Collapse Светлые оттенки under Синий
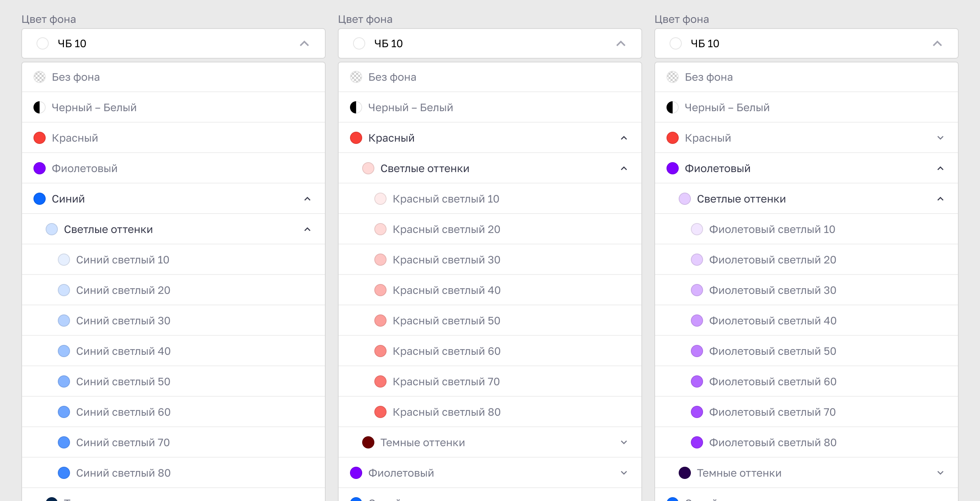 tap(307, 229)
